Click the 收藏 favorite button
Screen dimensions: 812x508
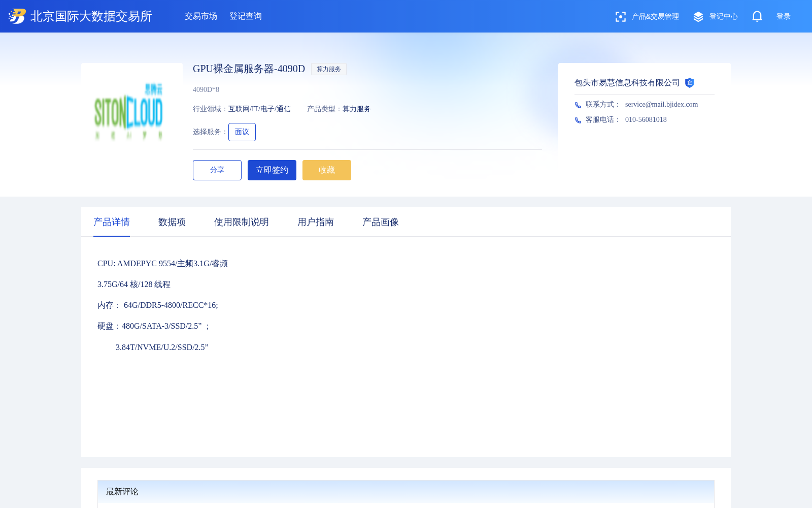[x=327, y=170]
